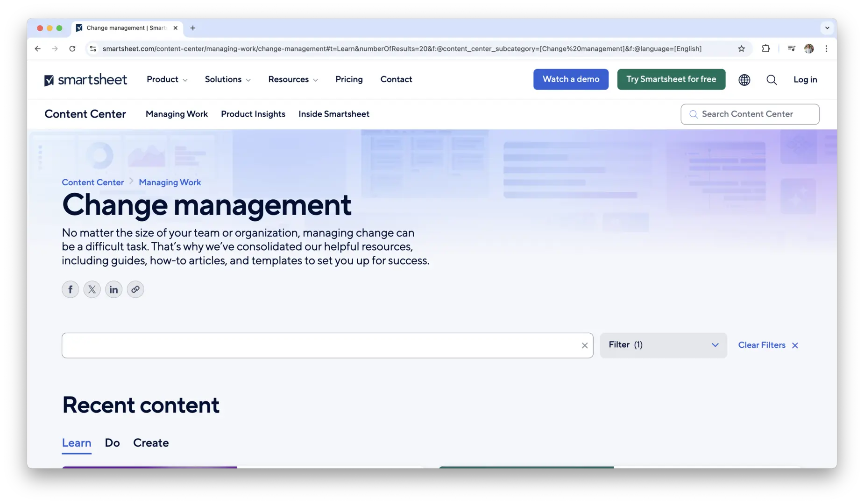The width and height of the screenshot is (864, 504).
Task: Expand the Solutions dropdown
Action: tap(227, 79)
